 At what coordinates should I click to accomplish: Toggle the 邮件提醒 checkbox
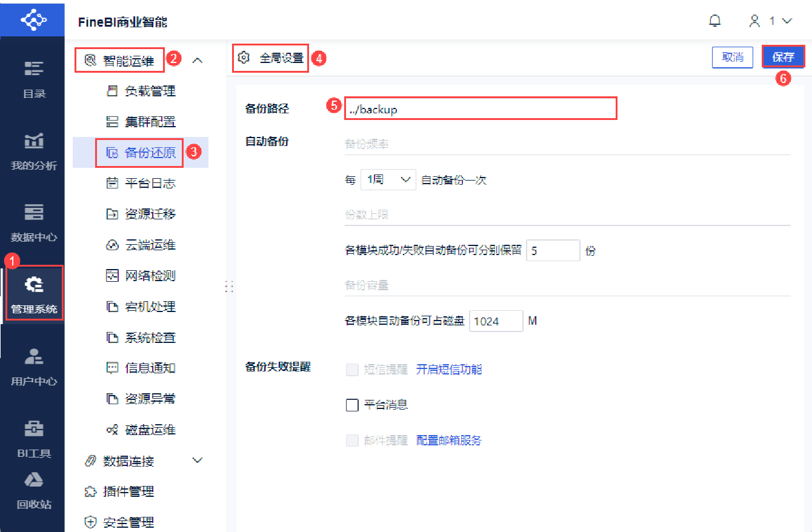pos(352,441)
